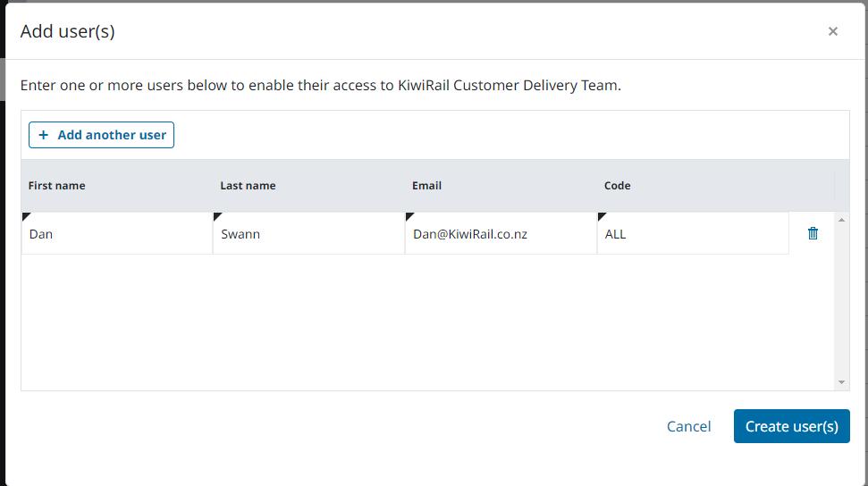
Task: Click the corner marker on Last name cell
Action: click(x=217, y=217)
